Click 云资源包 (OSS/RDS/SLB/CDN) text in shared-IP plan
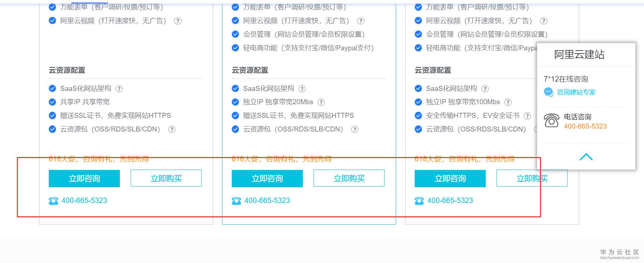The height and width of the screenshot is (263, 644). click(x=110, y=129)
